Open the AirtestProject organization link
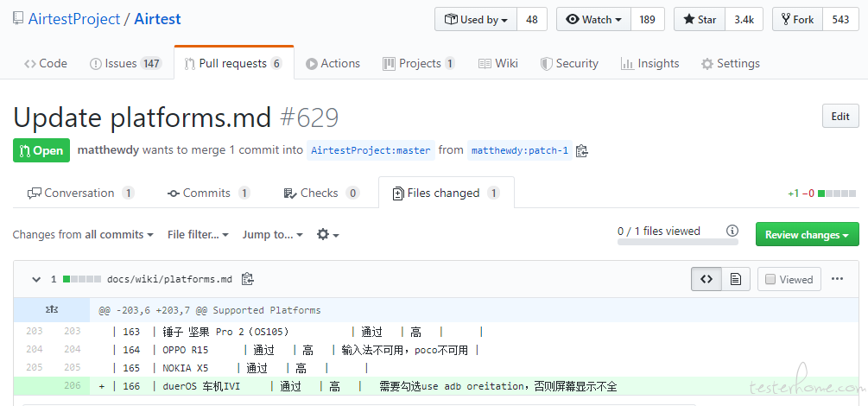This screenshot has height=406, width=868. (x=74, y=19)
